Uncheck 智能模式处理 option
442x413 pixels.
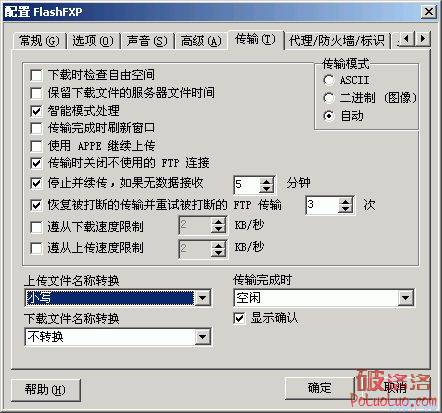pyautogui.click(x=36, y=111)
